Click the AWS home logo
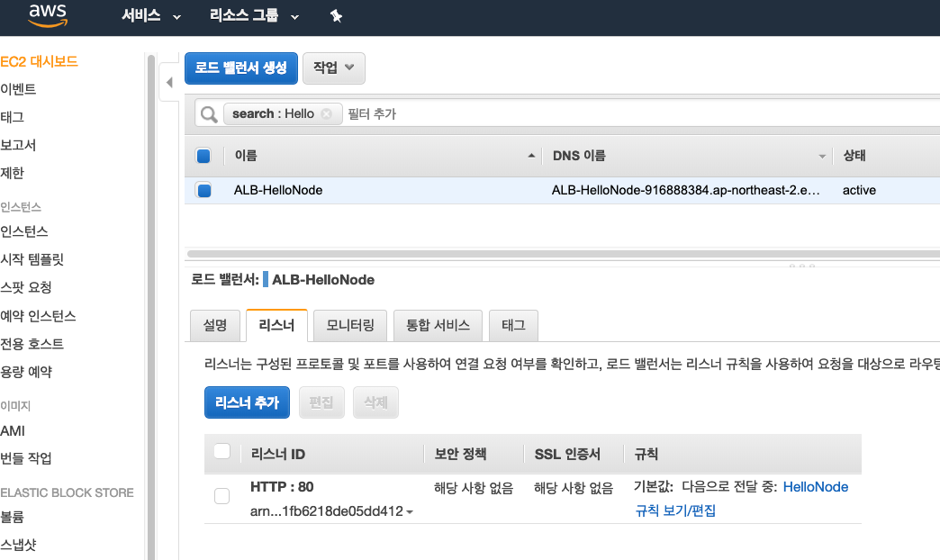 47,15
